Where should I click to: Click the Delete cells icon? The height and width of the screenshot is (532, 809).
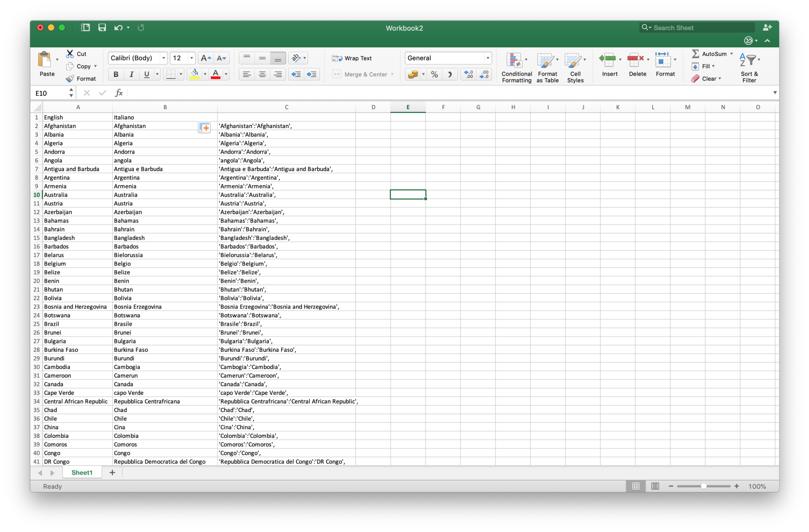(635, 59)
